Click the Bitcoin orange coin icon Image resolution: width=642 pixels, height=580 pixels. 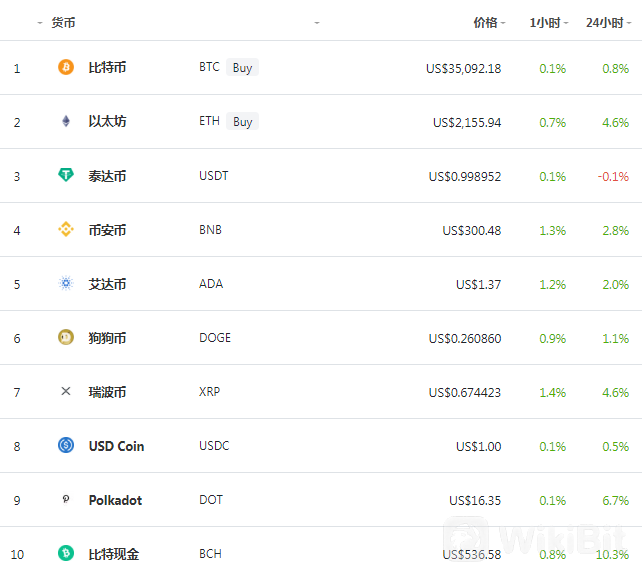[66, 67]
